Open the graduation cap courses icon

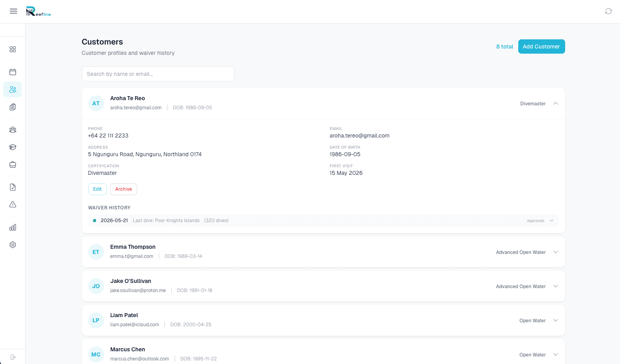pyautogui.click(x=13, y=147)
